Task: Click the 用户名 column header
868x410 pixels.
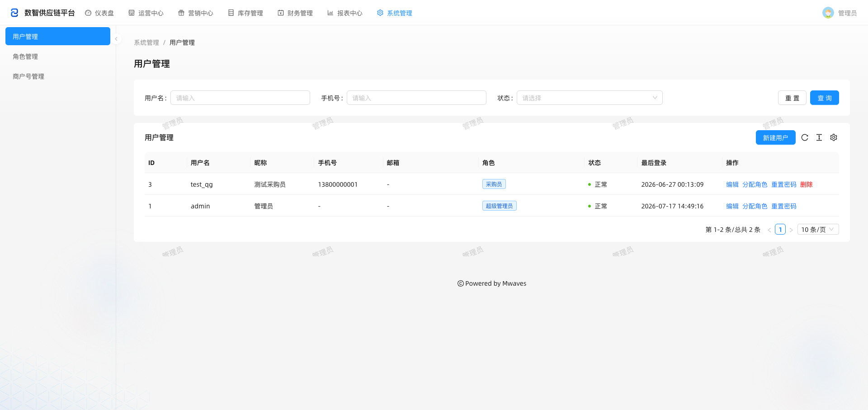Action: pos(200,163)
